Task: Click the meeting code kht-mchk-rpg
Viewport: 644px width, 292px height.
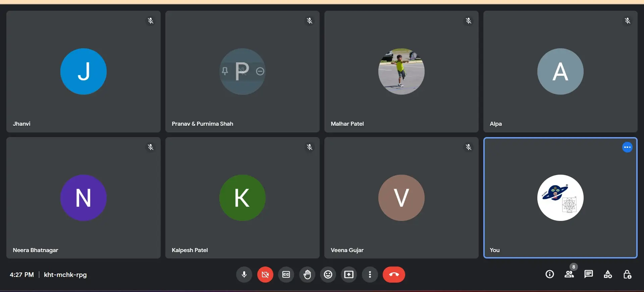Action: click(x=65, y=275)
